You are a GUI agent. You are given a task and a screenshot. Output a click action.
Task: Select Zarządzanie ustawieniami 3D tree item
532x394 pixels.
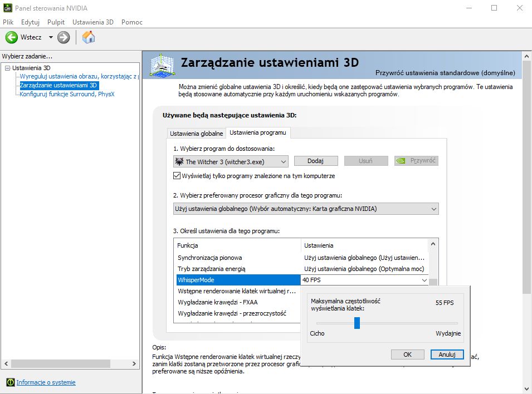[x=59, y=85]
